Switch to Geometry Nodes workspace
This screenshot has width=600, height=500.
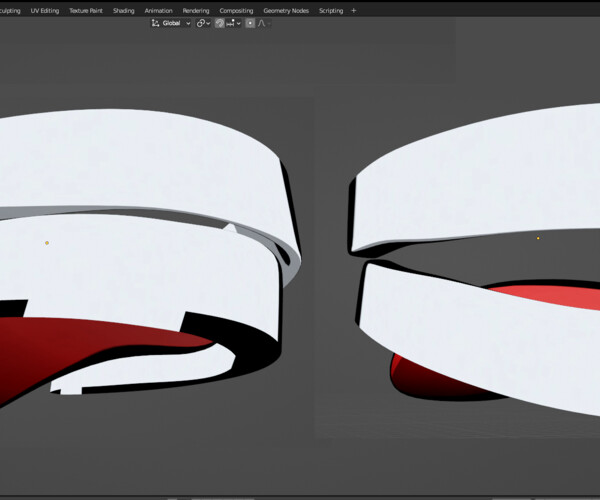click(286, 10)
